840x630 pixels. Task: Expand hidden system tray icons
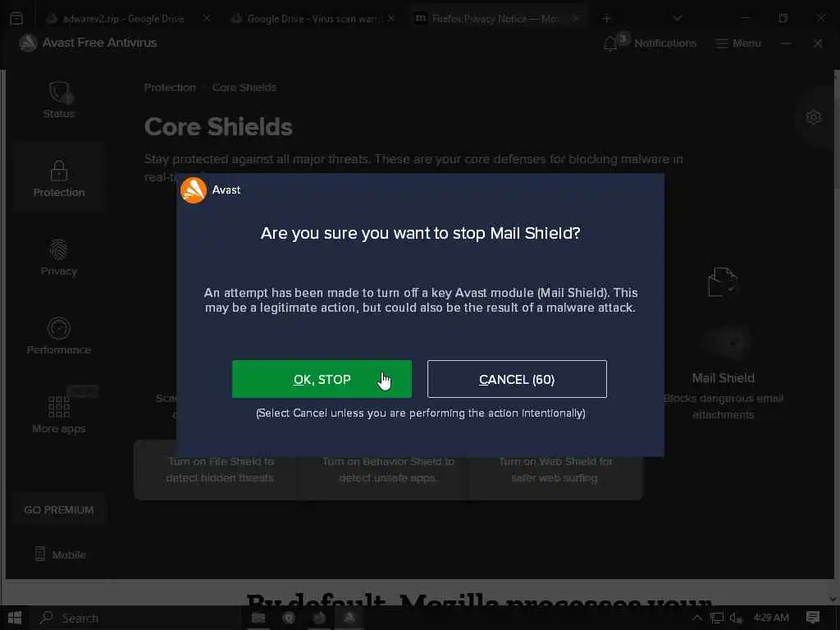pyautogui.click(x=697, y=618)
